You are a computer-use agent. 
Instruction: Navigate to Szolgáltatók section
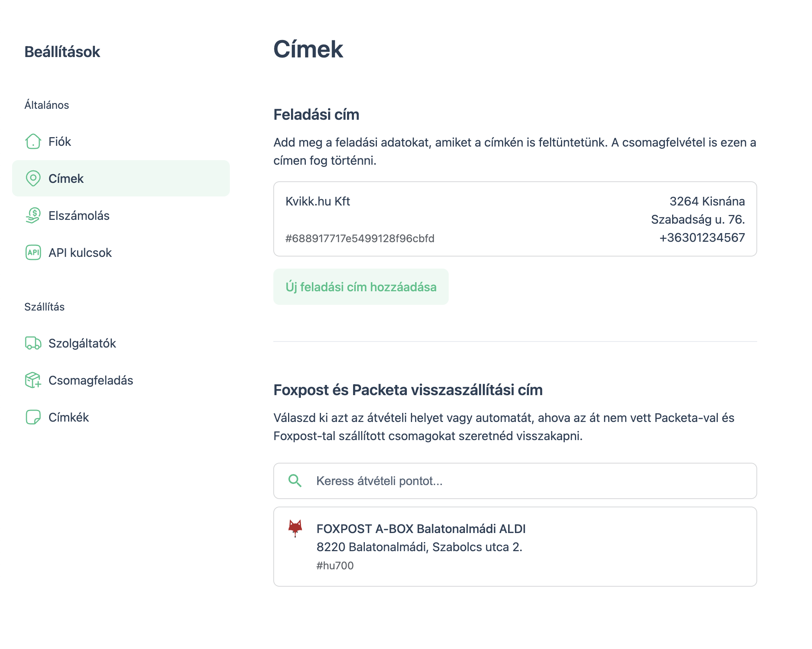[x=82, y=343]
